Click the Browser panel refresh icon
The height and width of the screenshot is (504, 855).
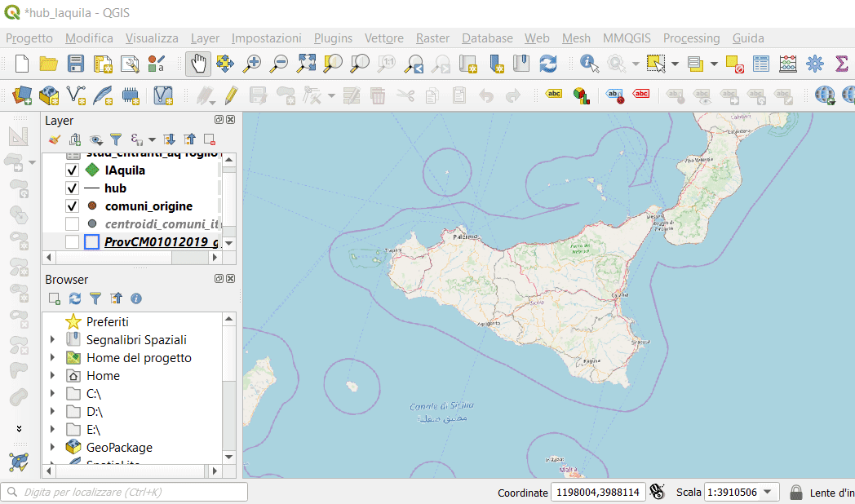point(75,298)
